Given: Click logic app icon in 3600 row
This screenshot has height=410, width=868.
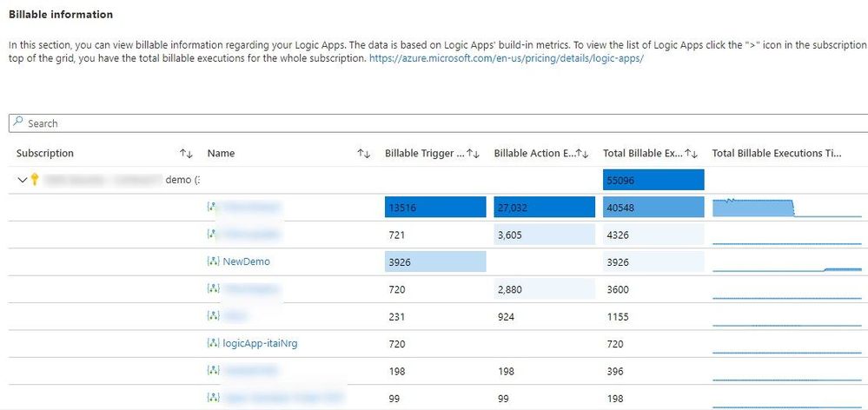Looking at the screenshot, I should [x=213, y=289].
